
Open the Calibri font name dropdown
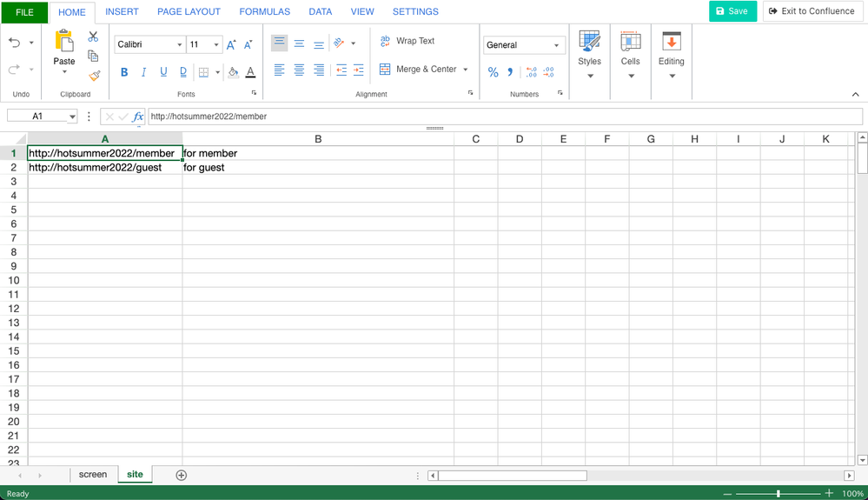[x=179, y=45]
